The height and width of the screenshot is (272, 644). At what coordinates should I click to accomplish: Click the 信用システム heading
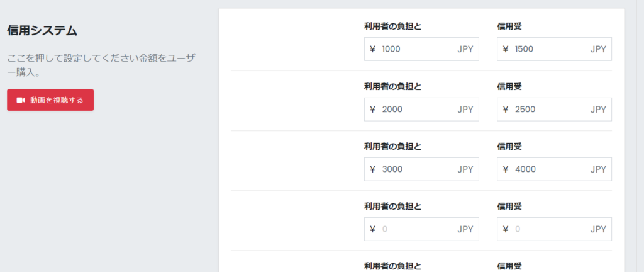(42, 31)
